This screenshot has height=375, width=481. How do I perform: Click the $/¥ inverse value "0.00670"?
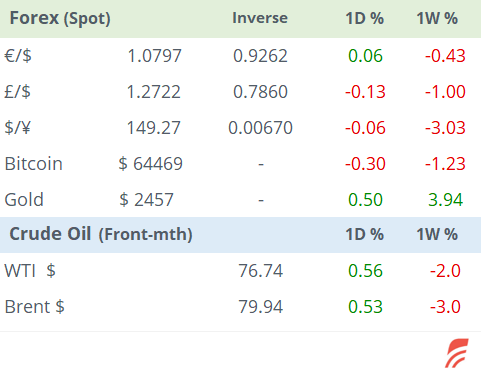pyautogui.click(x=260, y=128)
